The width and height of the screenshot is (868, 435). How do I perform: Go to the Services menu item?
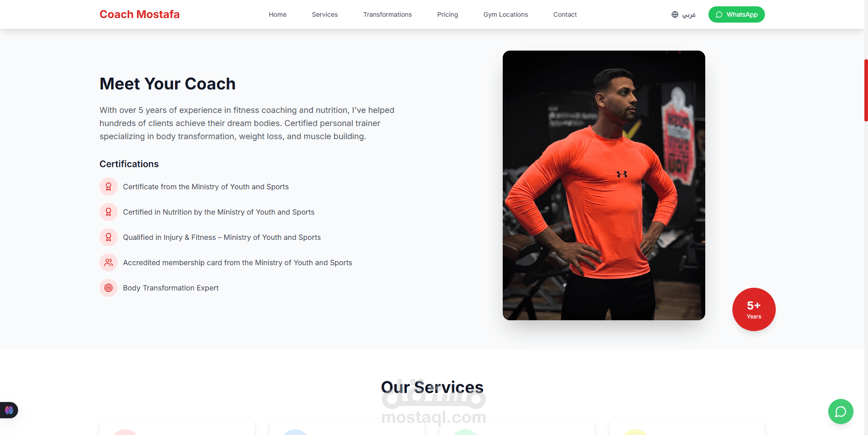[x=325, y=14]
